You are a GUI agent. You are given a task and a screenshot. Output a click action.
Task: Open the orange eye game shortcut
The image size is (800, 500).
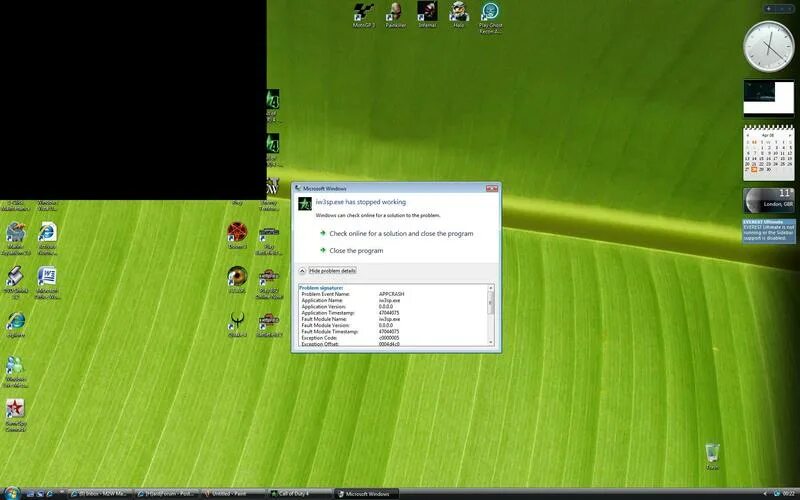tap(237, 280)
